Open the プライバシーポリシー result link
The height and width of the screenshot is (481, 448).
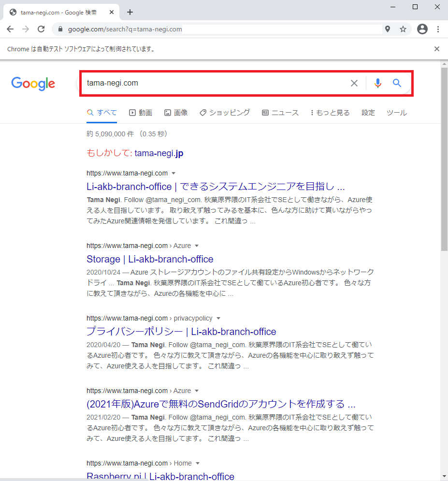[x=181, y=332]
